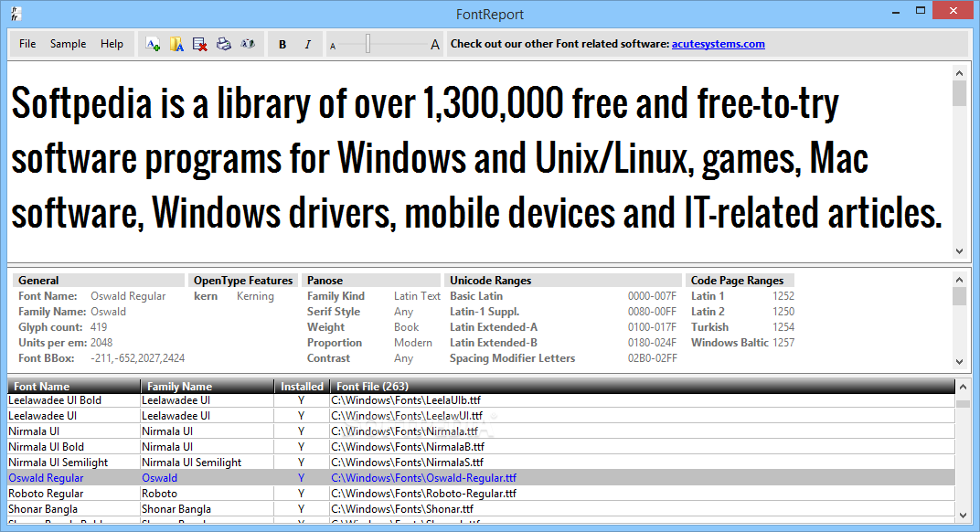980x532 pixels.
Task: Click scroll-up arrow of the font list
Action: (x=964, y=388)
